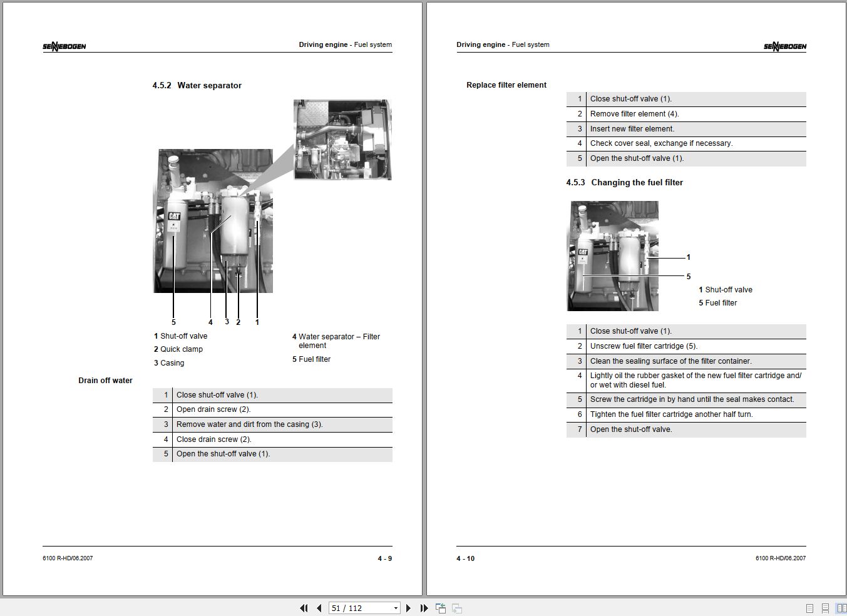Click heading '4.5.2 Water separator'
Screen dimensions: 847x616
coord(197,85)
